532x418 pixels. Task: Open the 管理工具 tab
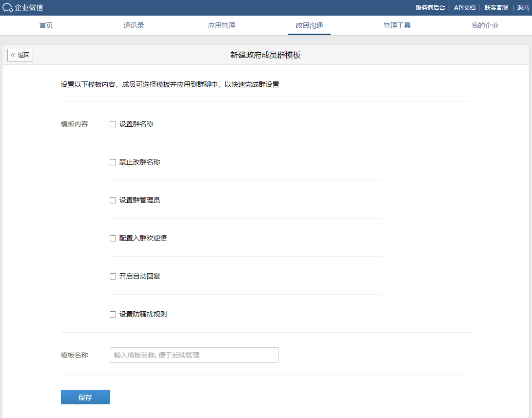click(x=397, y=25)
